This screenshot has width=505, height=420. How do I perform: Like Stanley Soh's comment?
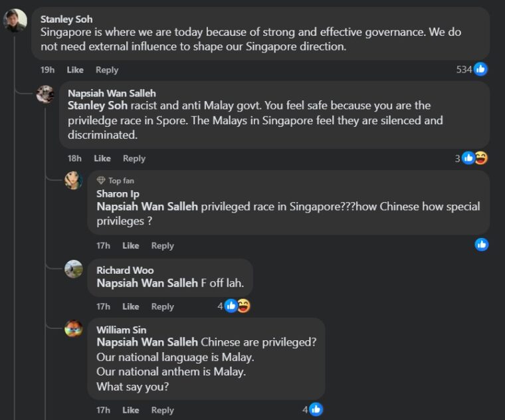[x=75, y=70]
